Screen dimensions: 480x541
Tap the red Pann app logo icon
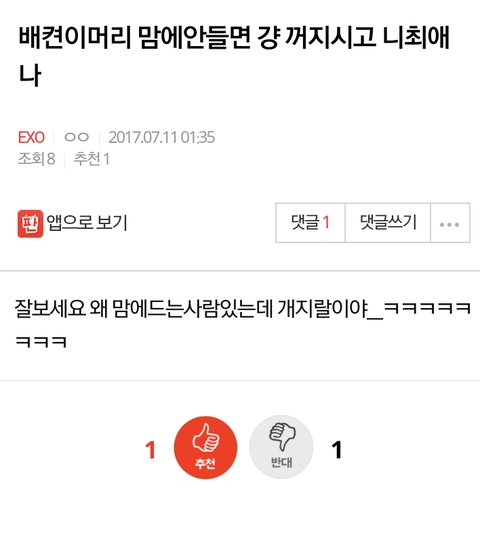click(x=30, y=224)
